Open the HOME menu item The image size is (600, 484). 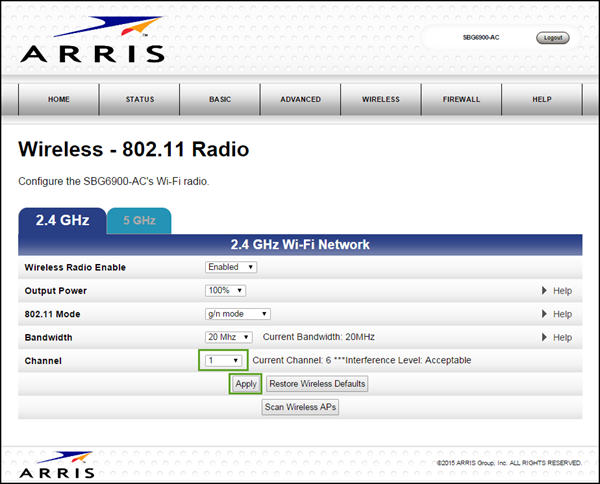[x=59, y=100]
